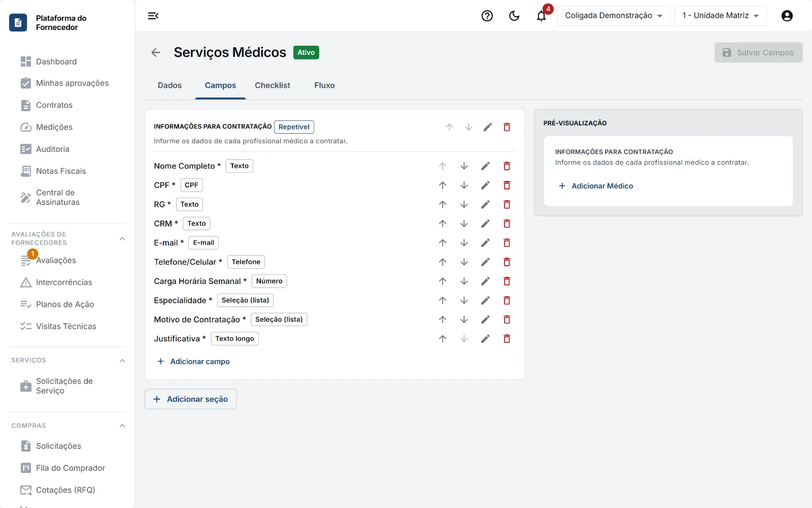Switch to the Checklist tab

[273, 85]
